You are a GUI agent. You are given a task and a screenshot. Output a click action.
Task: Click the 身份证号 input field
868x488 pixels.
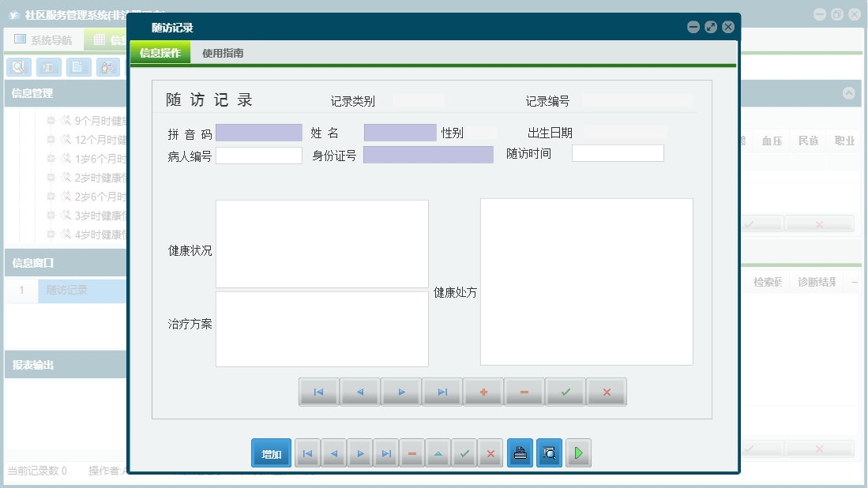(428, 155)
